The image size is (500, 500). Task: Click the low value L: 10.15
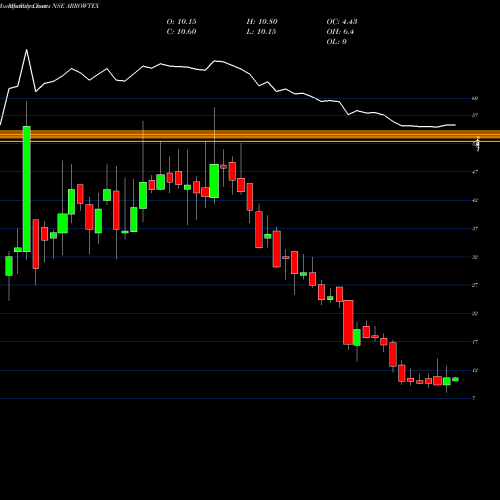tap(261, 32)
